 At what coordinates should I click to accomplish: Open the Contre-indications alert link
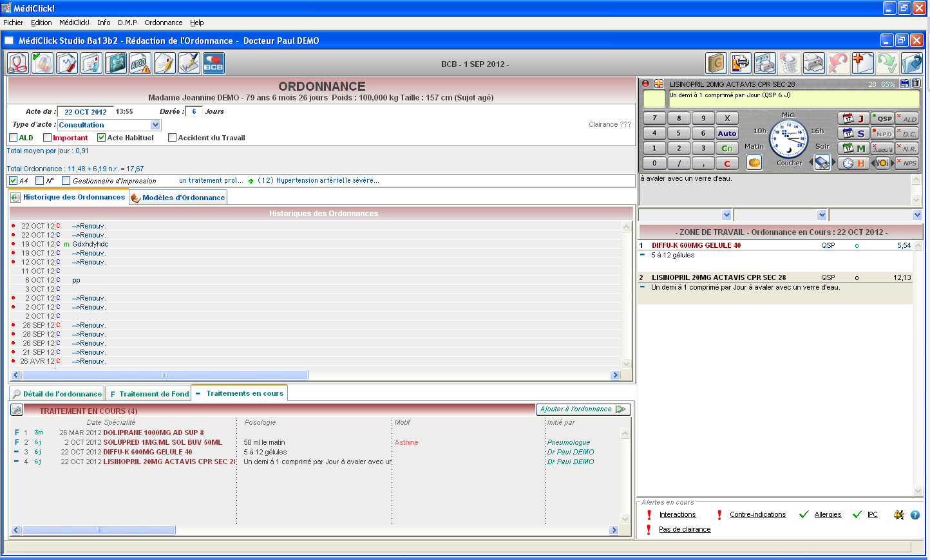[x=757, y=515]
